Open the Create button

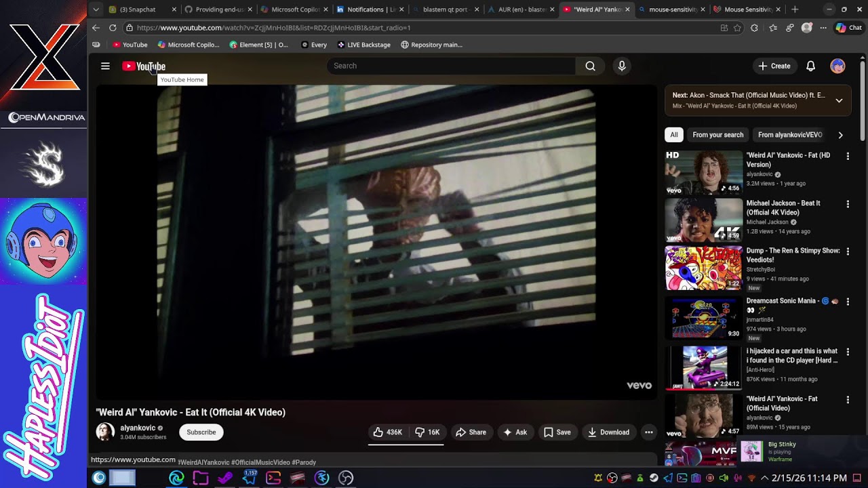pos(774,66)
